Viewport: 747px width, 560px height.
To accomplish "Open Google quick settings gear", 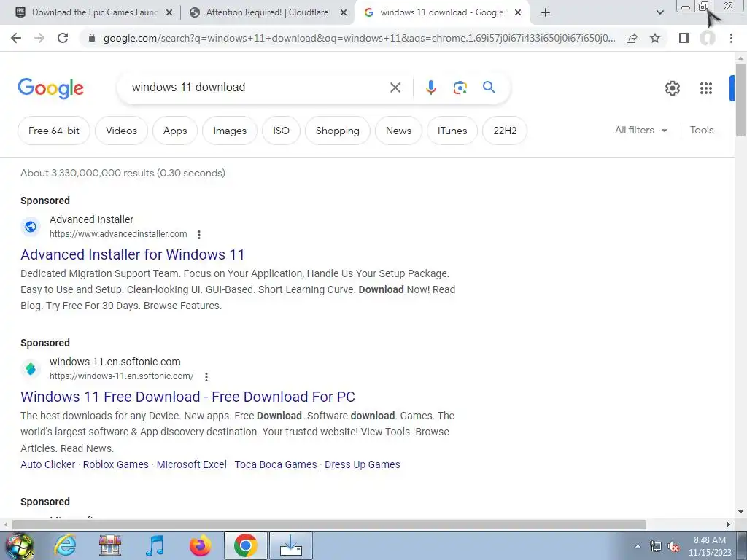I will pos(672,88).
